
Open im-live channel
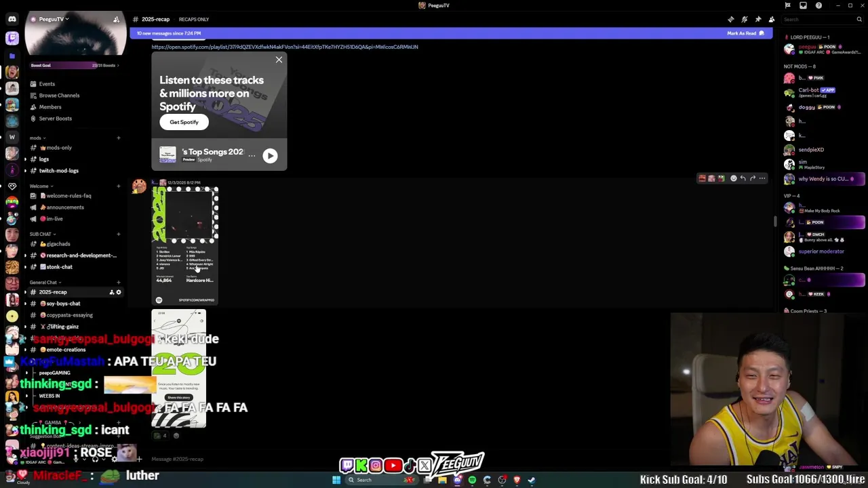click(54, 219)
